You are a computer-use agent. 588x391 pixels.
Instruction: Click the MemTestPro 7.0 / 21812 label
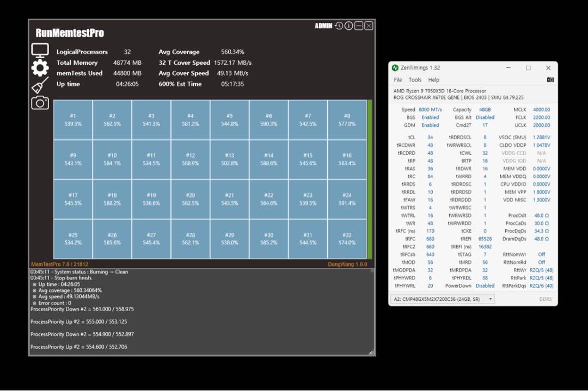click(60, 264)
